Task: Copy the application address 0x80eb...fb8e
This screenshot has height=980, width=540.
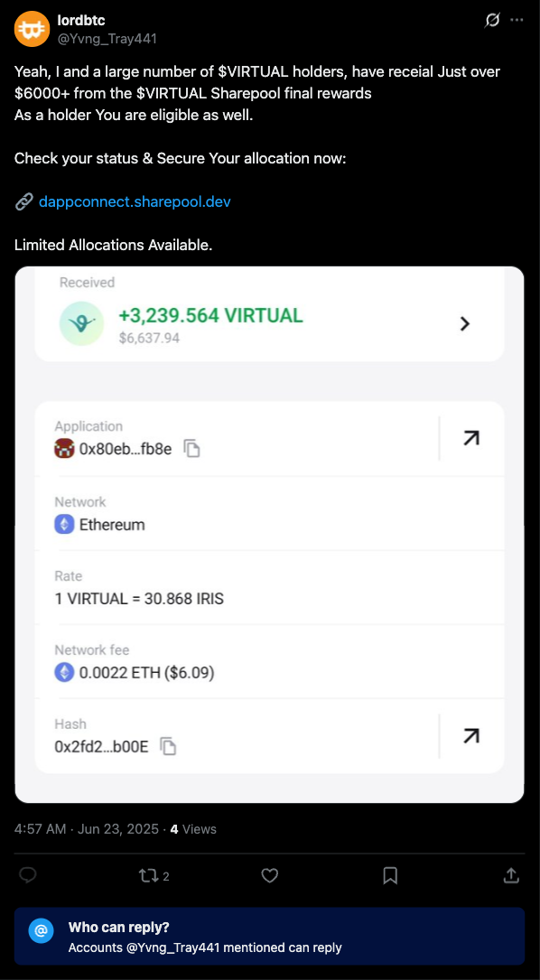Action: tap(192, 449)
